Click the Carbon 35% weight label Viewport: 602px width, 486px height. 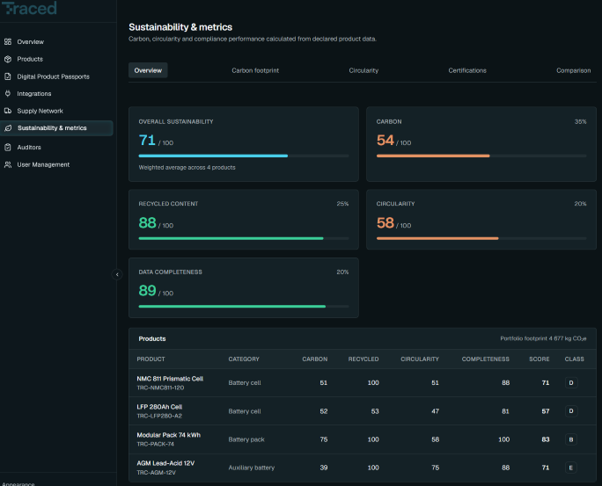580,122
